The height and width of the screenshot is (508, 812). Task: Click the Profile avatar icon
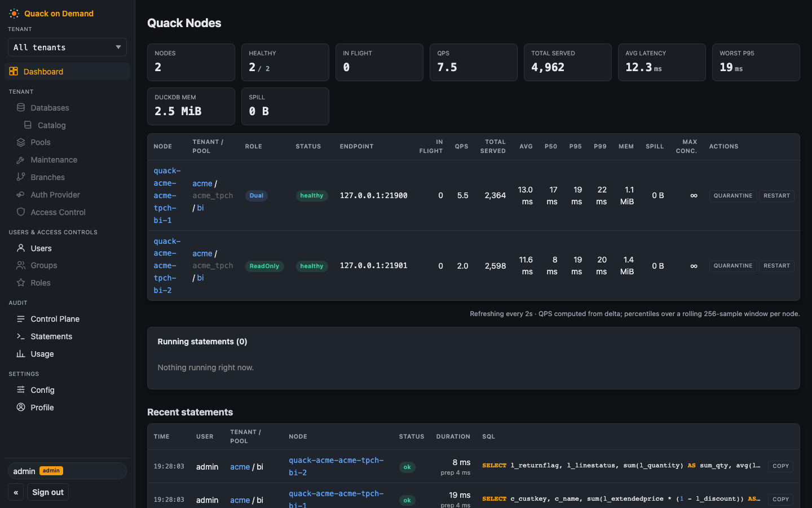coord(21,408)
